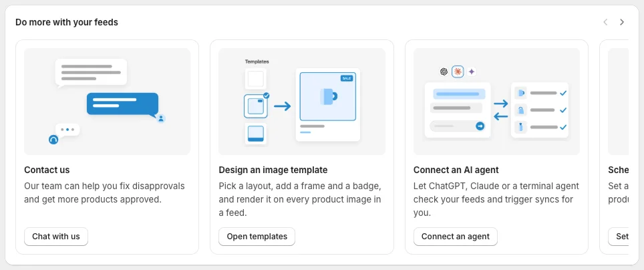Click the purple sparkle Gemini icon
The height and width of the screenshot is (270, 644).
[472, 72]
